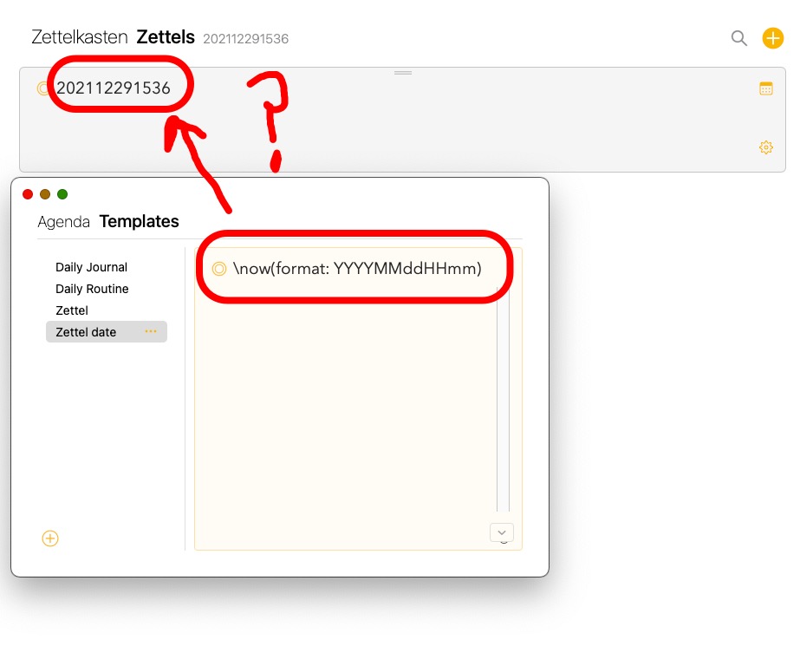Open search with the magnifying glass icon
800x672 pixels.
(738, 38)
